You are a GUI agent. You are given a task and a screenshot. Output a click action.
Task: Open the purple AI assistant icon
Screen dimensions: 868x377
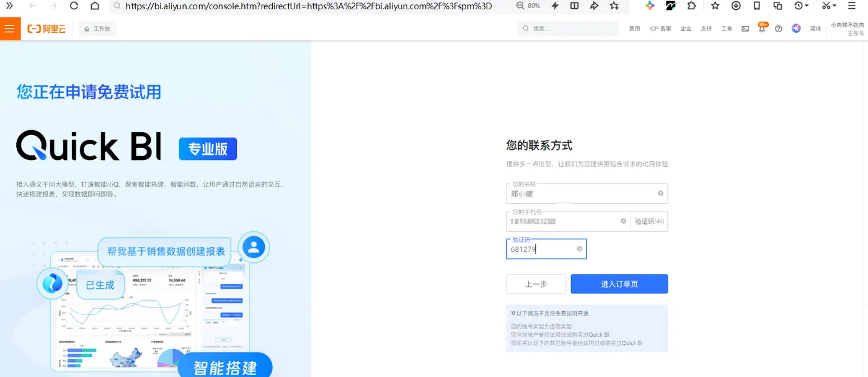(x=796, y=29)
